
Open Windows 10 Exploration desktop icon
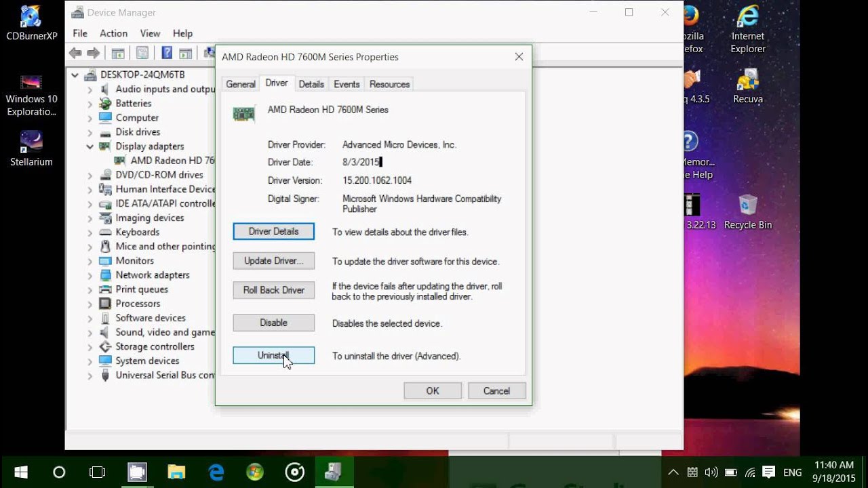pos(31,95)
